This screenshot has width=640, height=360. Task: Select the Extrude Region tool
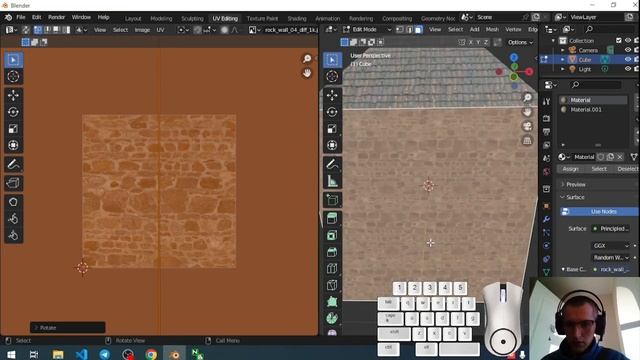pyautogui.click(x=332, y=218)
